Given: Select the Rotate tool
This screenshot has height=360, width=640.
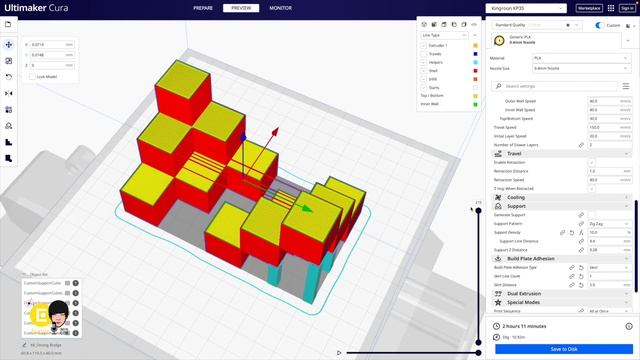Looking at the screenshot, I should pyautogui.click(x=9, y=77).
